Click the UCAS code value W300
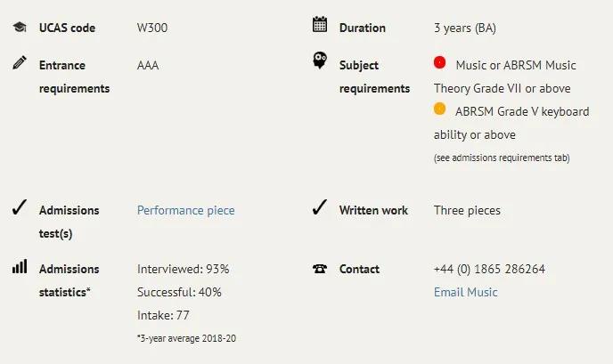613x364 pixels. coord(152,28)
